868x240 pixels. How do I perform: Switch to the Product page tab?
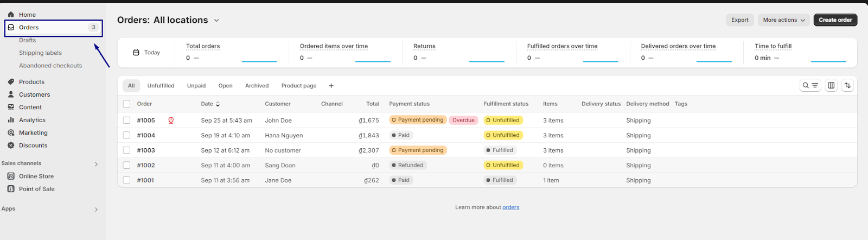299,86
